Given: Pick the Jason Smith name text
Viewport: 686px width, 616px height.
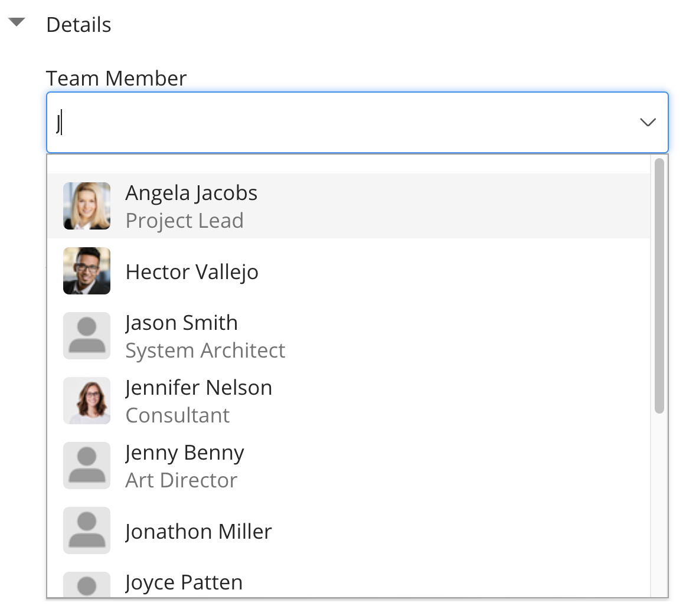Looking at the screenshot, I should (181, 323).
